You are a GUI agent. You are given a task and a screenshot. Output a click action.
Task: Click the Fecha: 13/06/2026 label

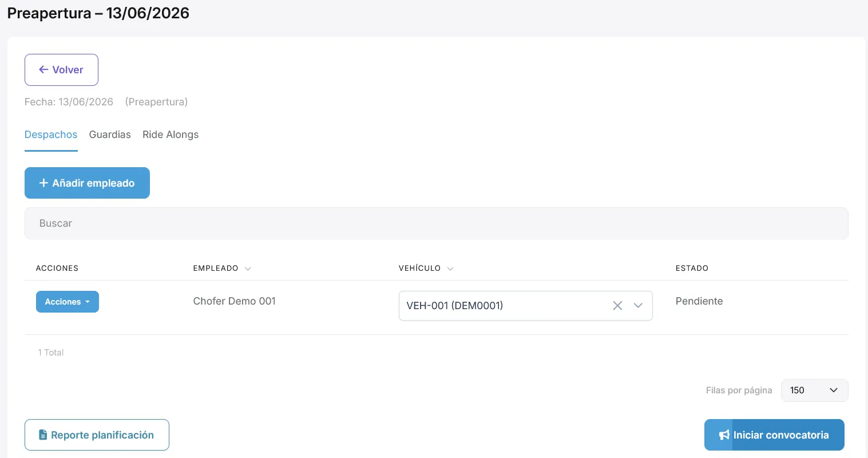(69, 102)
